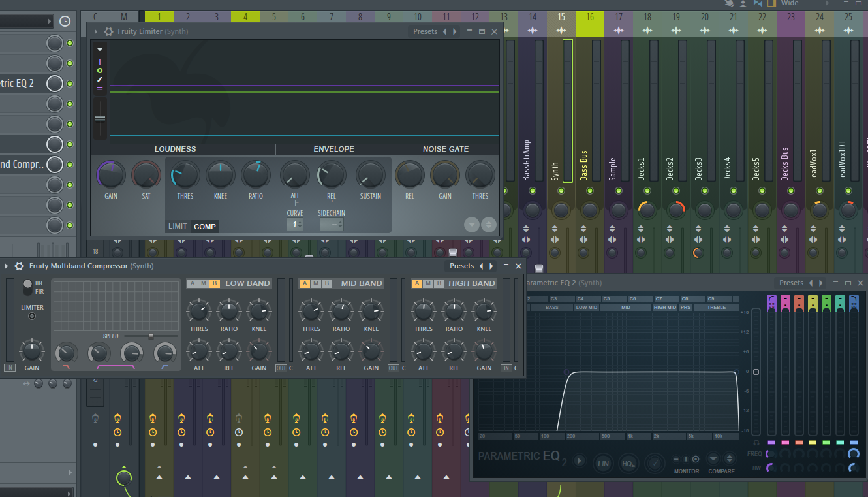Switch Fruity Limiter to the LIMIT tab

click(x=178, y=227)
